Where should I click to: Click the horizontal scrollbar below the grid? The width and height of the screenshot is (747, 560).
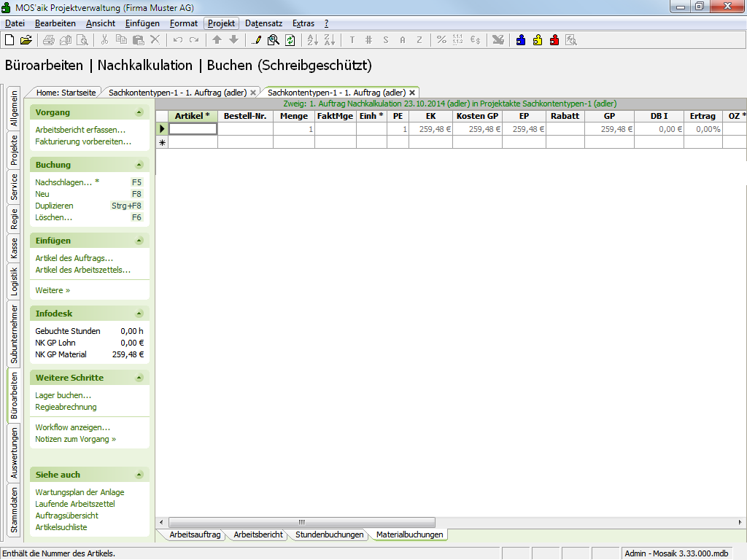pyautogui.click(x=302, y=522)
